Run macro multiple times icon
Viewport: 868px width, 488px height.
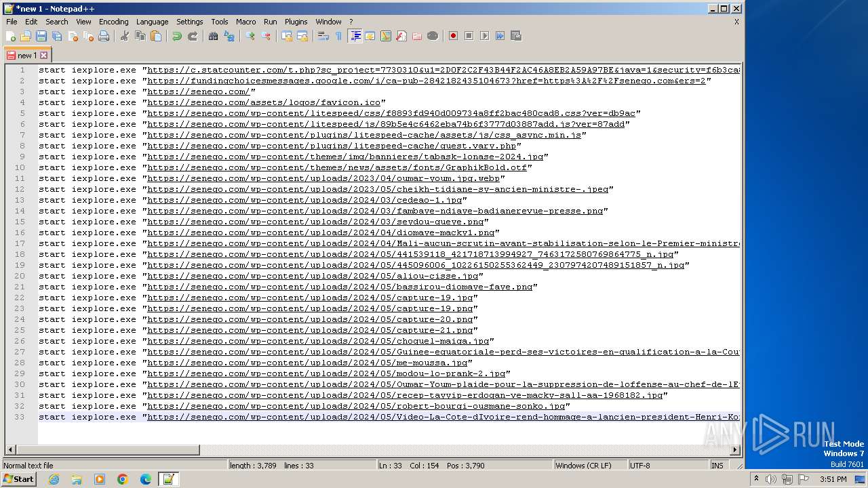point(500,36)
